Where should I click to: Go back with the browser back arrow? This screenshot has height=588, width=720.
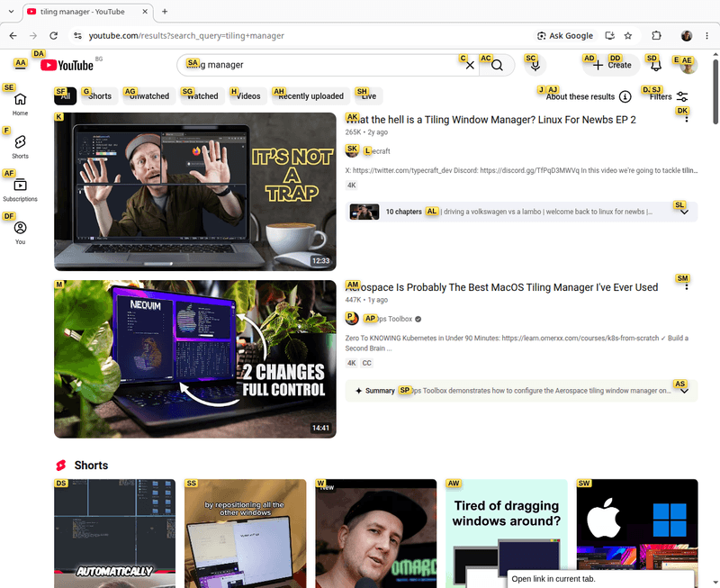[x=13, y=36]
